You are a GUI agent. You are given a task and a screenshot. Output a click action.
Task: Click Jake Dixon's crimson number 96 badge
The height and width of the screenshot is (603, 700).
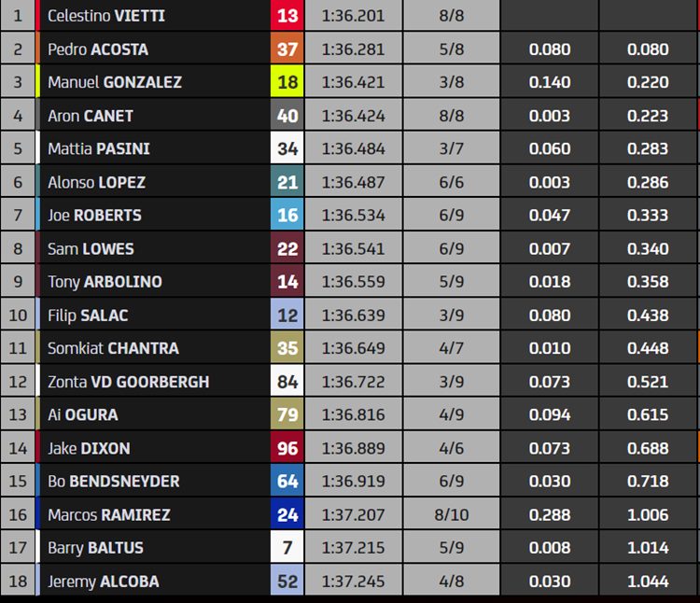[287, 448]
